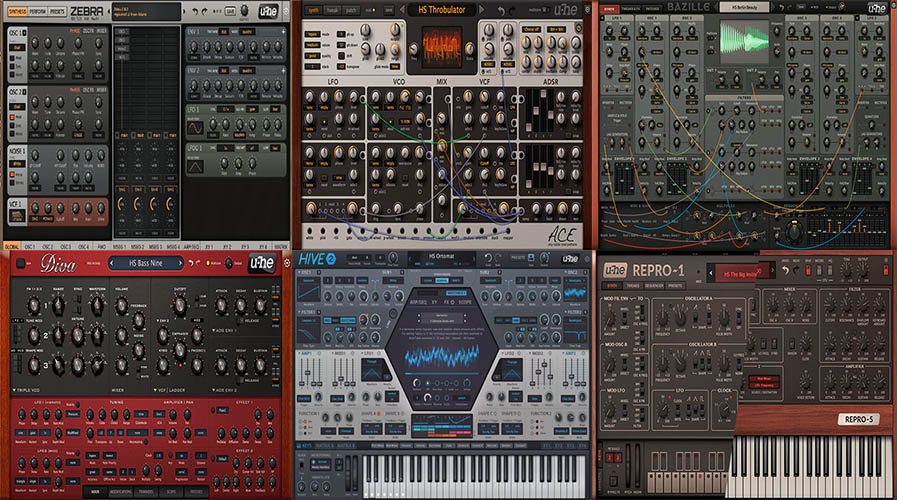The height and width of the screenshot is (500, 897).
Task: Open the VCF | LADDER filter selector in Diva
Action: [x=169, y=390]
